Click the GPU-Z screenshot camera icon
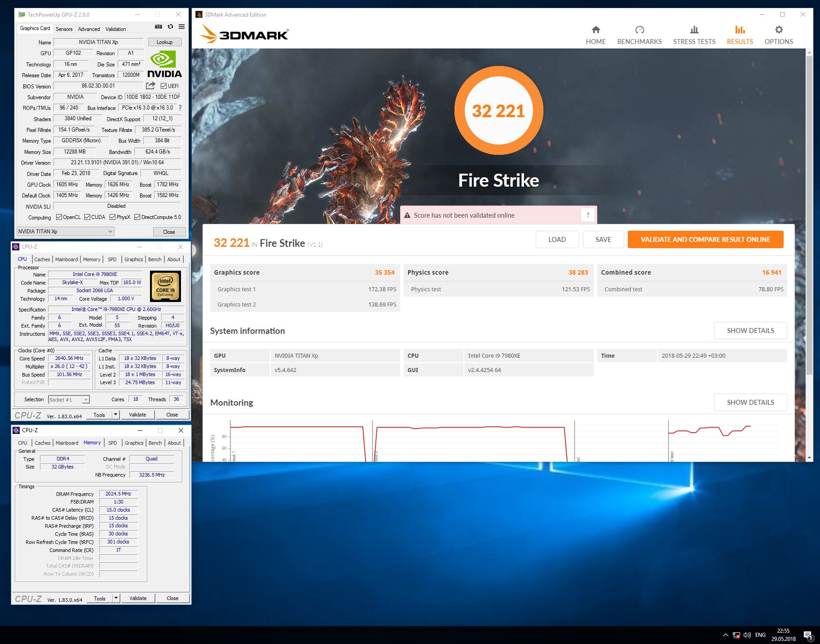This screenshot has width=820, height=644. pos(159,26)
